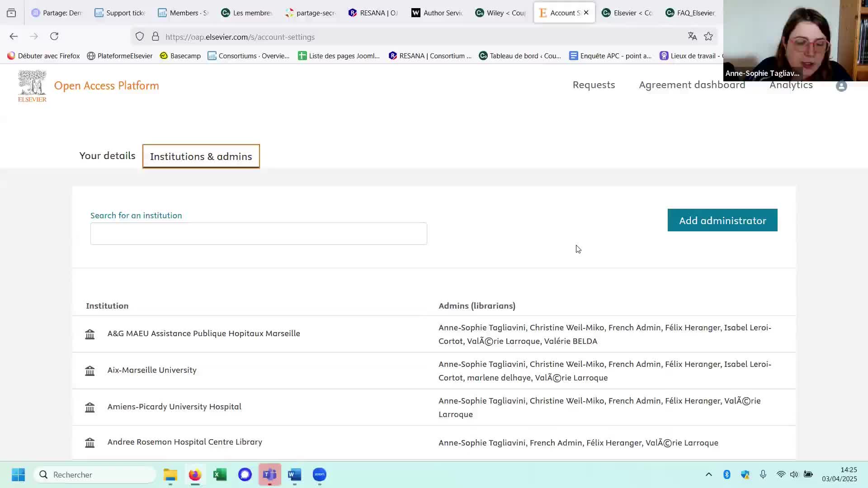
Task: Open File Explorer from the taskbar
Action: click(170, 474)
